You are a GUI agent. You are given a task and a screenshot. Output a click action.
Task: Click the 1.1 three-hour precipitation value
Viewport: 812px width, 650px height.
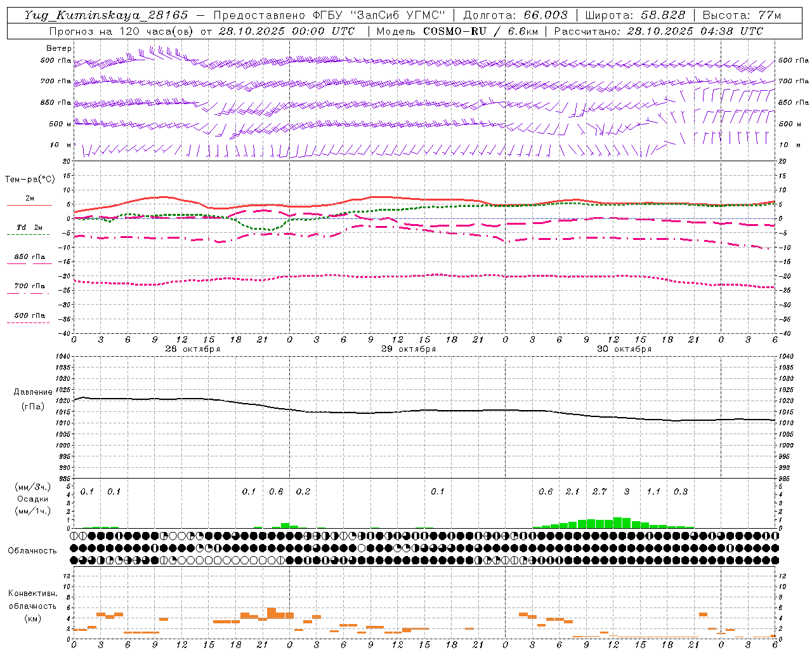pos(653,492)
